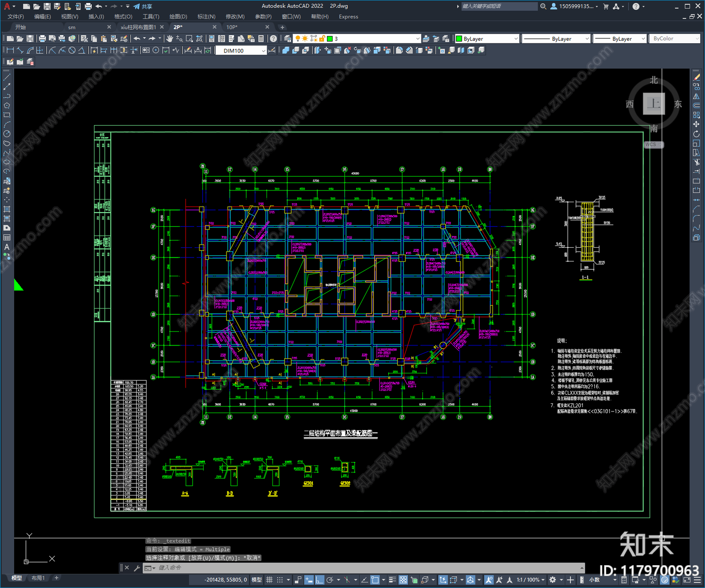Image resolution: width=705 pixels, height=588 pixels.
Task: Open the Layer Properties manager icon
Action: click(x=287, y=39)
